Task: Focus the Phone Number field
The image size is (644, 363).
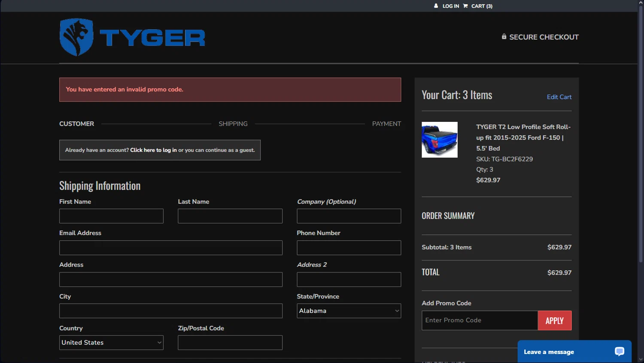Action: coord(349,248)
